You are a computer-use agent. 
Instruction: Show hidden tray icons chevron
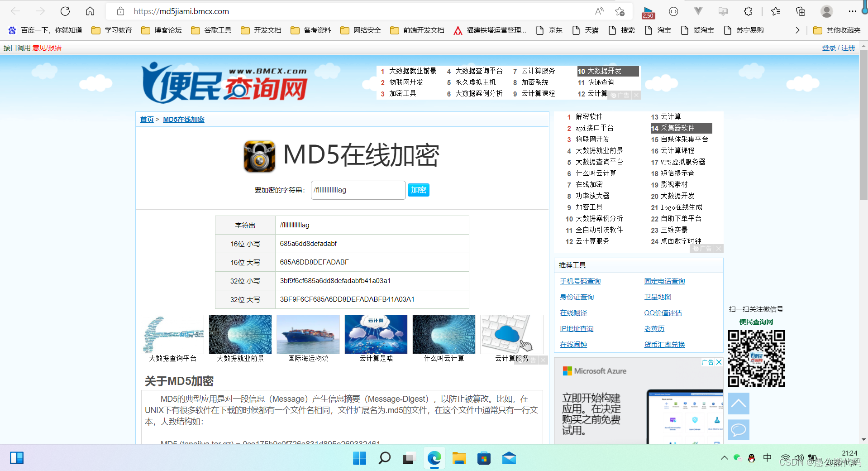click(724, 458)
